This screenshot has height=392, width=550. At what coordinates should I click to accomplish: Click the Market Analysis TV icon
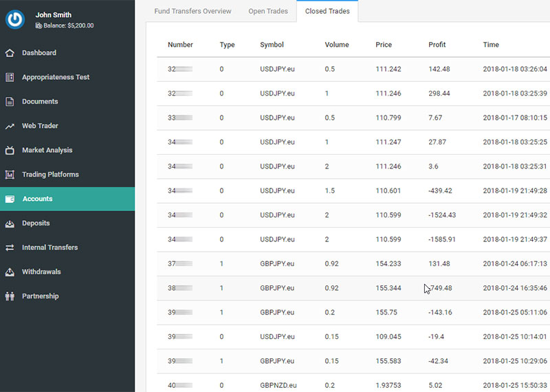[x=10, y=150]
